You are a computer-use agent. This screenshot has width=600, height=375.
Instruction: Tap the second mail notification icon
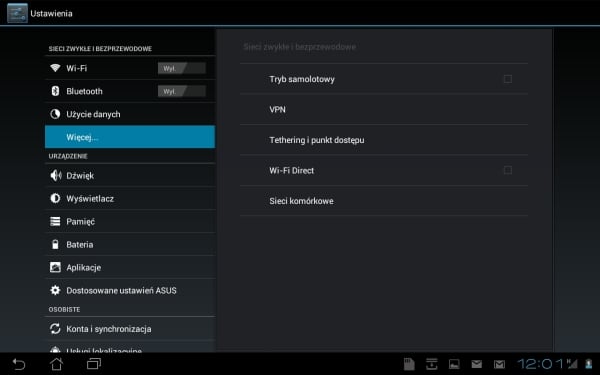point(499,364)
